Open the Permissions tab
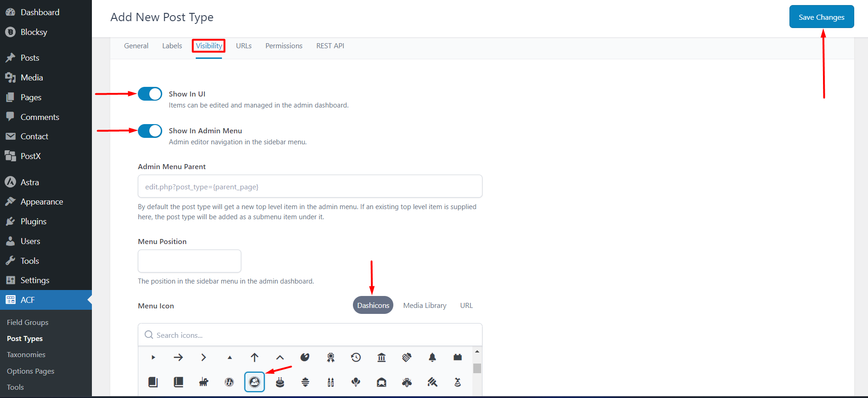 coord(284,46)
